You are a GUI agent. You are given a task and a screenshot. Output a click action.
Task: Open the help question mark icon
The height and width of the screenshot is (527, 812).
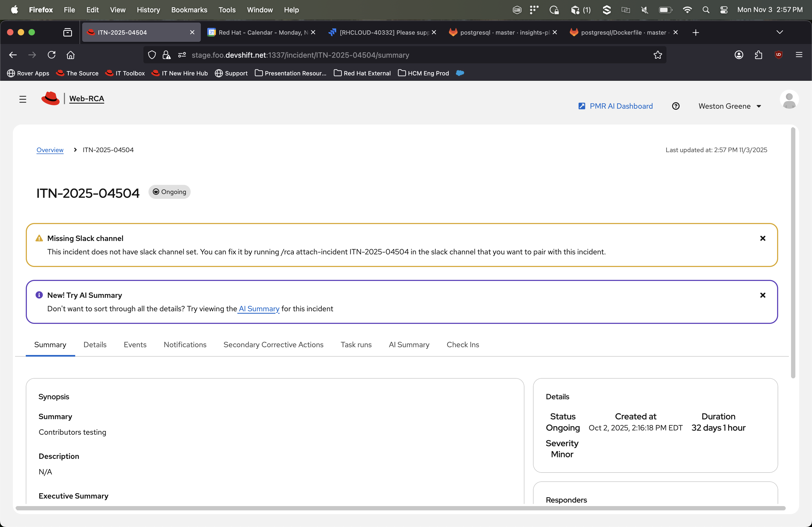coord(676,106)
